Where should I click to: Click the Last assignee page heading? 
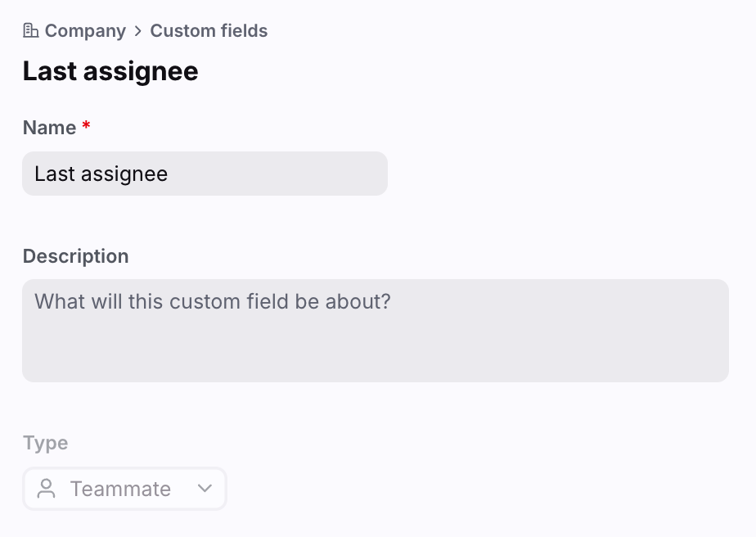coord(110,71)
